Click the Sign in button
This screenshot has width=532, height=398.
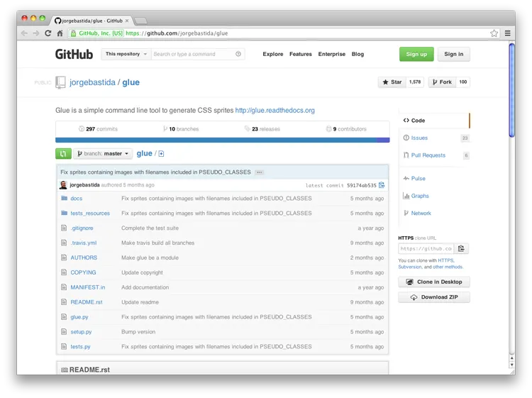click(454, 55)
